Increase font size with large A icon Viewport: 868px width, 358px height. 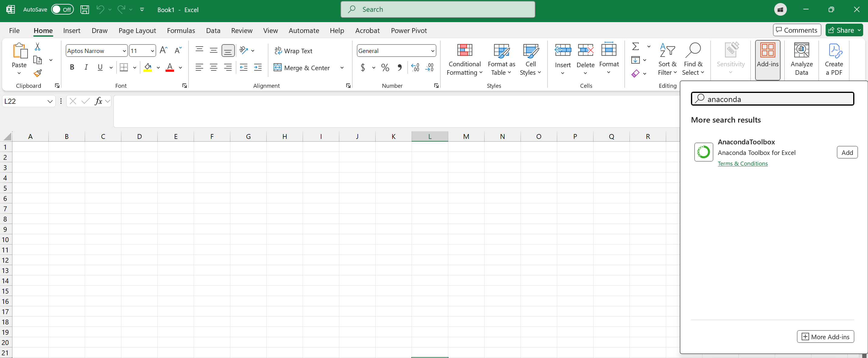pos(163,51)
